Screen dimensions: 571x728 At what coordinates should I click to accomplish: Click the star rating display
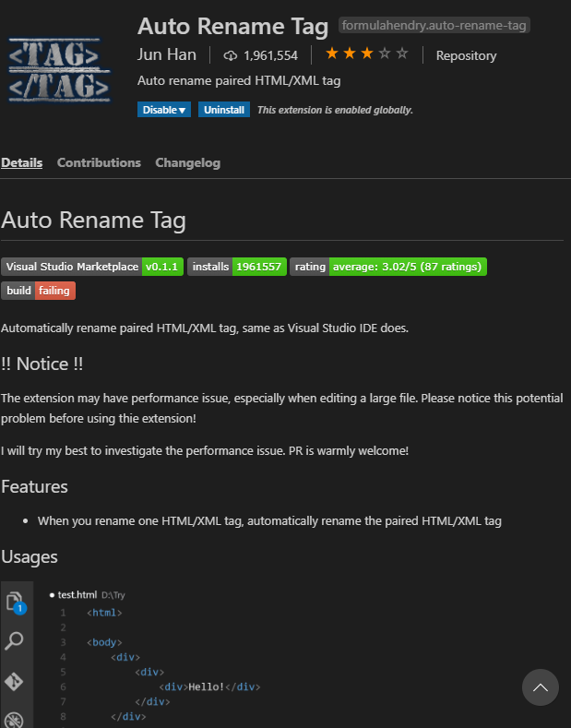[x=367, y=54]
